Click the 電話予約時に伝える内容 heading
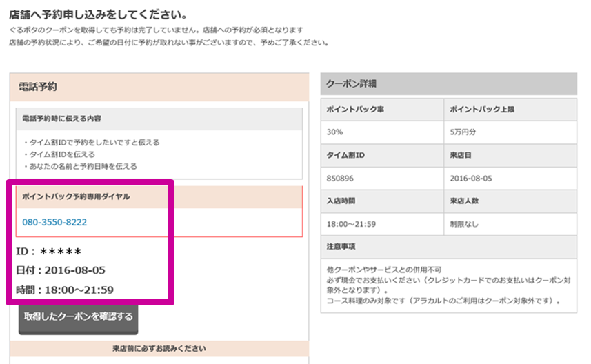 click(61, 119)
